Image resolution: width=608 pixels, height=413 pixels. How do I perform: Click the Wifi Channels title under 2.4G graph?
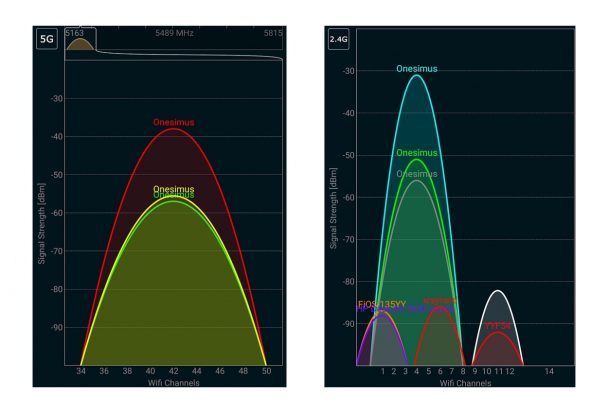tap(465, 383)
